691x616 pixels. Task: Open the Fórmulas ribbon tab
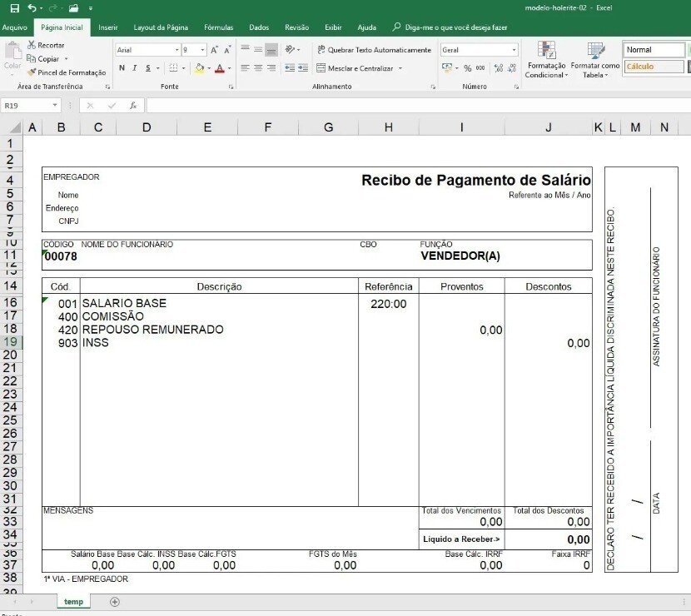click(x=218, y=27)
